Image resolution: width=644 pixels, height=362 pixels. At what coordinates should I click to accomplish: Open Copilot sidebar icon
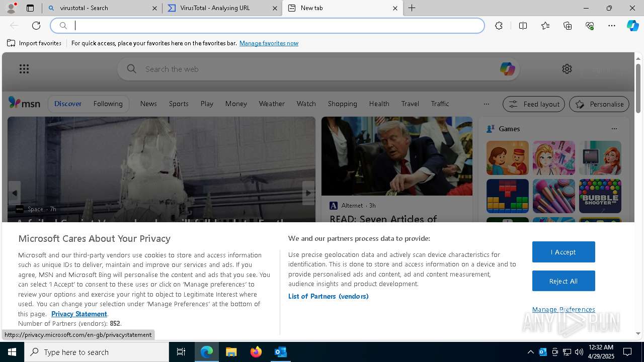pyautogui.click(x=632, y=26)
